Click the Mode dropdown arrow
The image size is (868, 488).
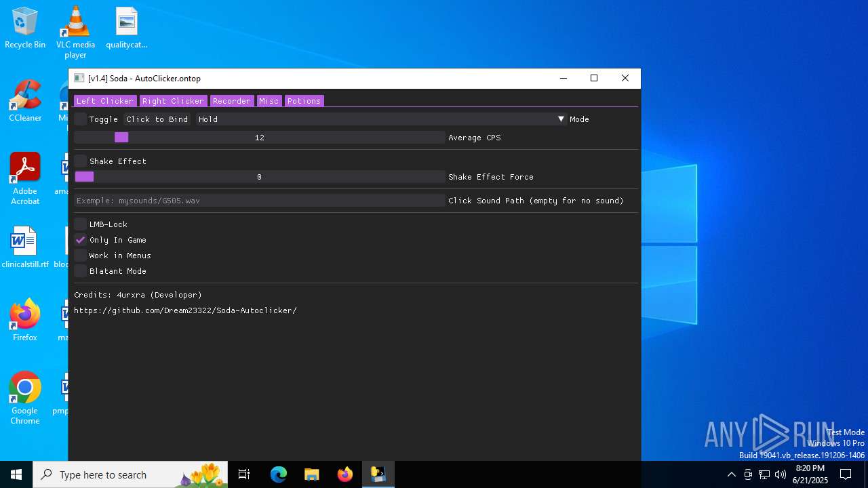(x=561, y=119)
